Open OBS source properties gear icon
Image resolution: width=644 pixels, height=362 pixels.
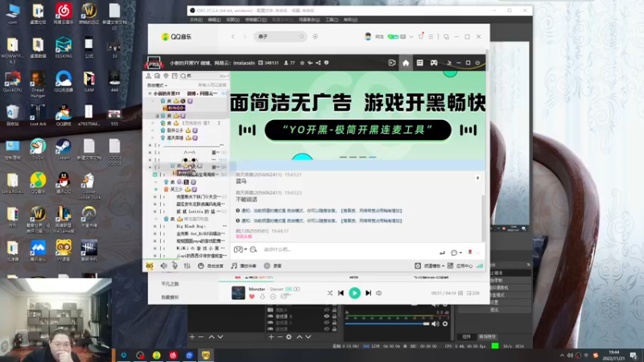[x=289, y=337]
